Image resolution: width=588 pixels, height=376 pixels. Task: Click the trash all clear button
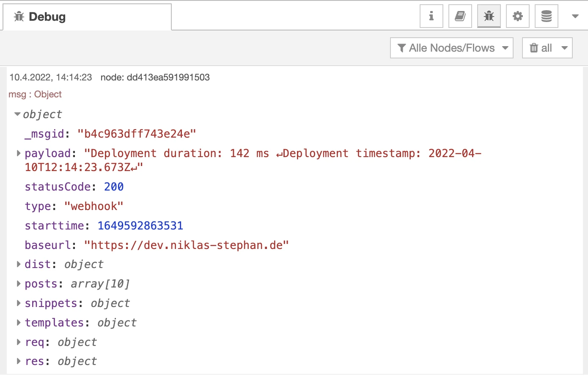pos(541,48)
